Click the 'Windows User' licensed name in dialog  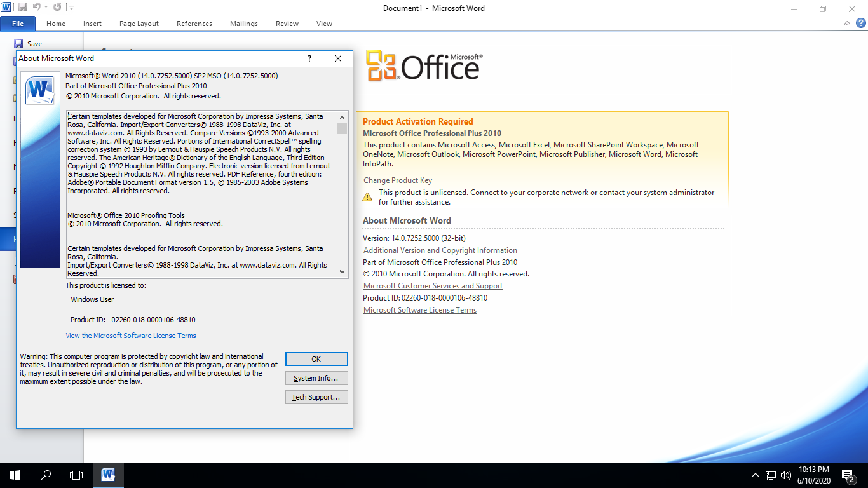pyautogui.click(x=92, y=299)
